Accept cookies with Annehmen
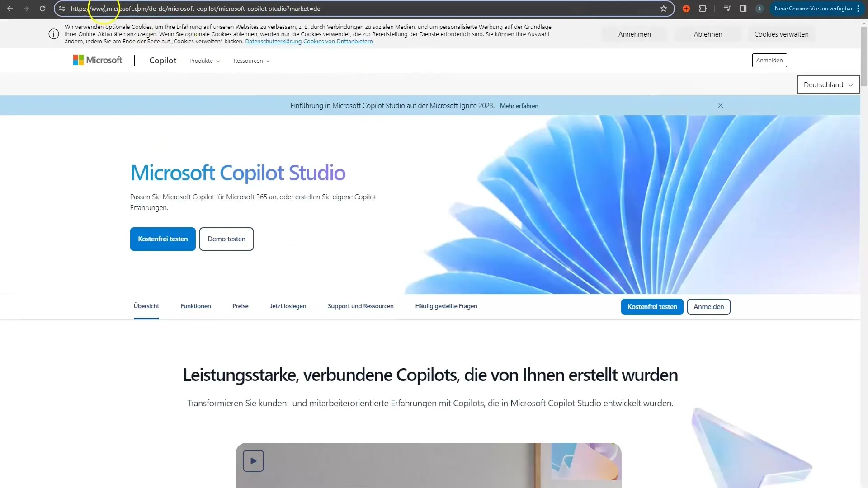The width and height of the screenshot is (868, 488). click(635, 34)
